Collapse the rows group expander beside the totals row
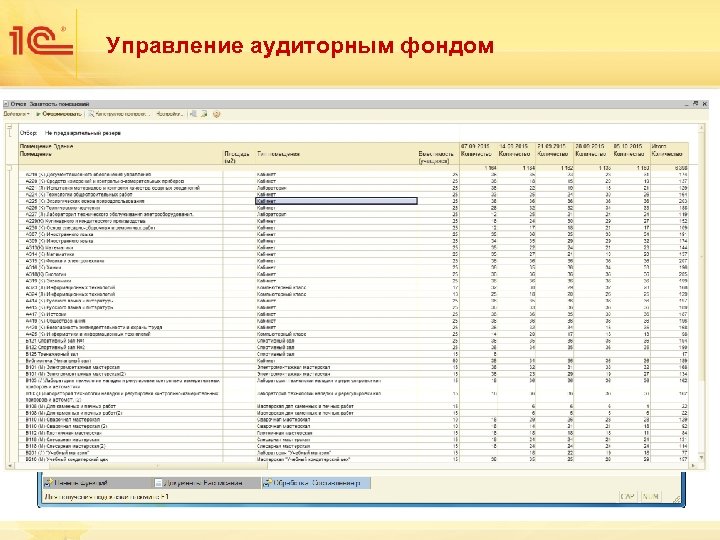 pyautogui.click(x=10, y=168)
